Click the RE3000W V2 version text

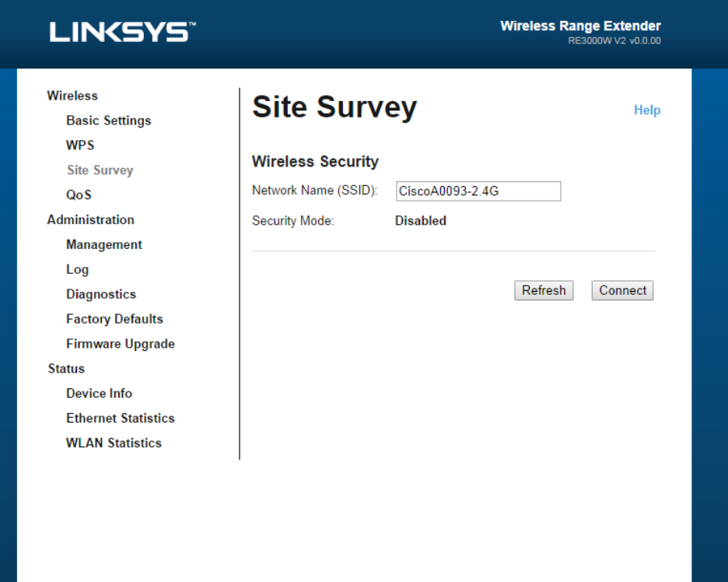[x=614, y=41]
